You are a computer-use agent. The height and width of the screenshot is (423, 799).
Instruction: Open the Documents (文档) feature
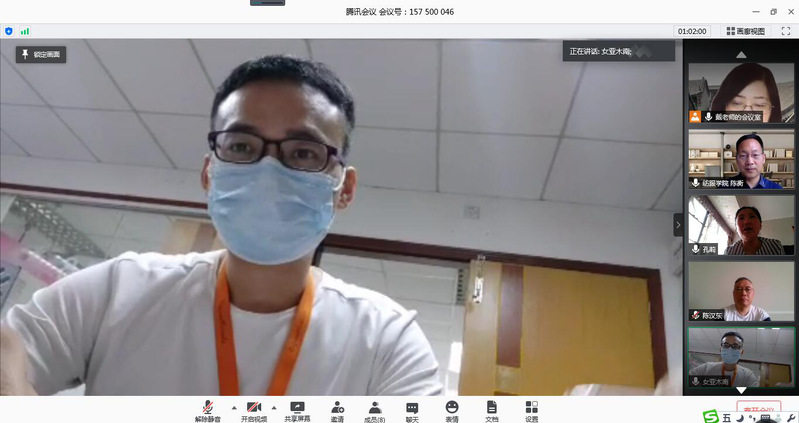(491, 409)
